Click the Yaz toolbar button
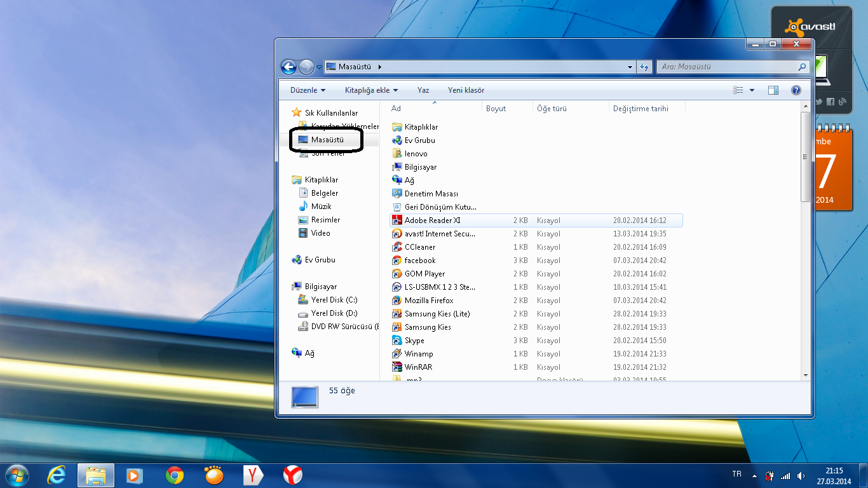The height and width of the screenshot is (488, 868). coord(423,90)
